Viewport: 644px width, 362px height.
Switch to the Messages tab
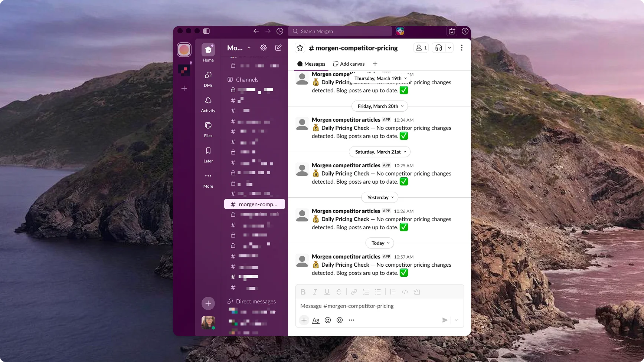314,64
